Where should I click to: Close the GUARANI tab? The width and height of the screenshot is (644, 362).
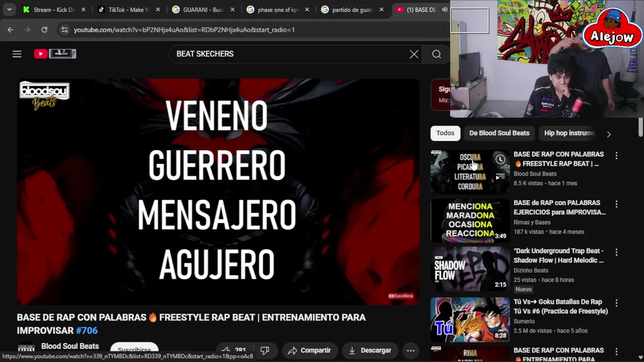point(232,10)
